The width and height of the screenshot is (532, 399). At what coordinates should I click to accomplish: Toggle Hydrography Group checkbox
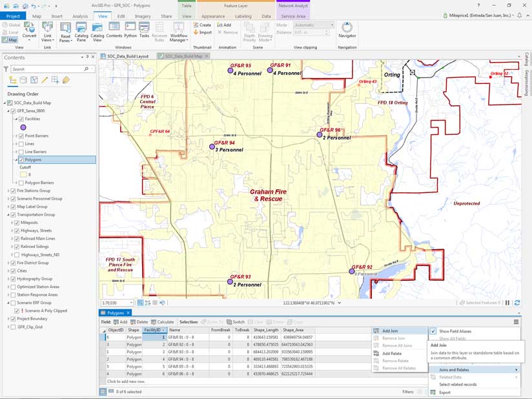click(x=13, y=279)
